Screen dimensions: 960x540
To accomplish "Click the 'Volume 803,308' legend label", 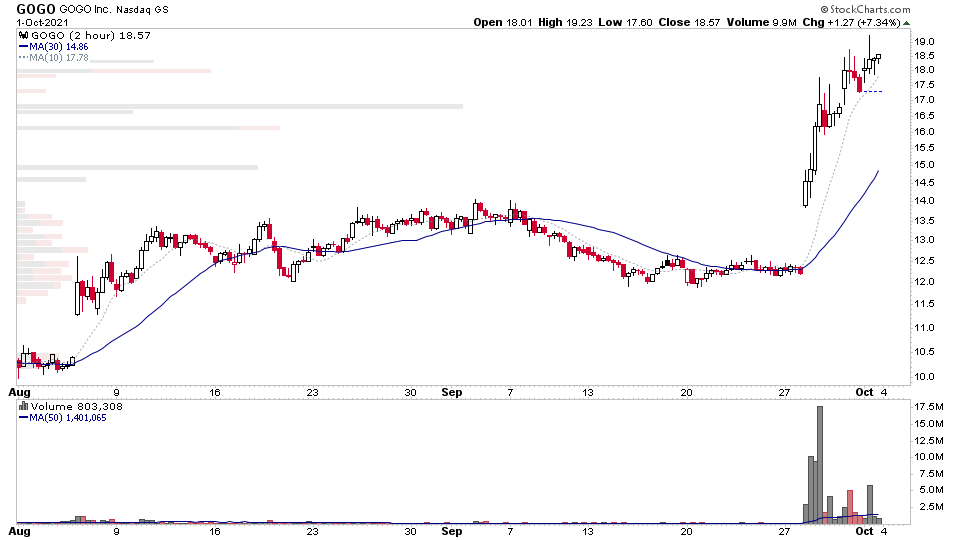I will click(77, 407).
